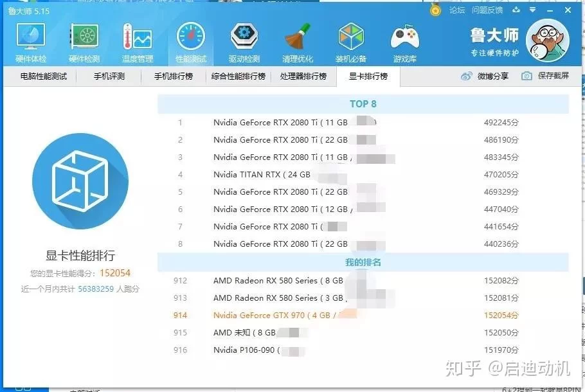Open 驱动检测 driver detection icon

[x=244, y=42]
